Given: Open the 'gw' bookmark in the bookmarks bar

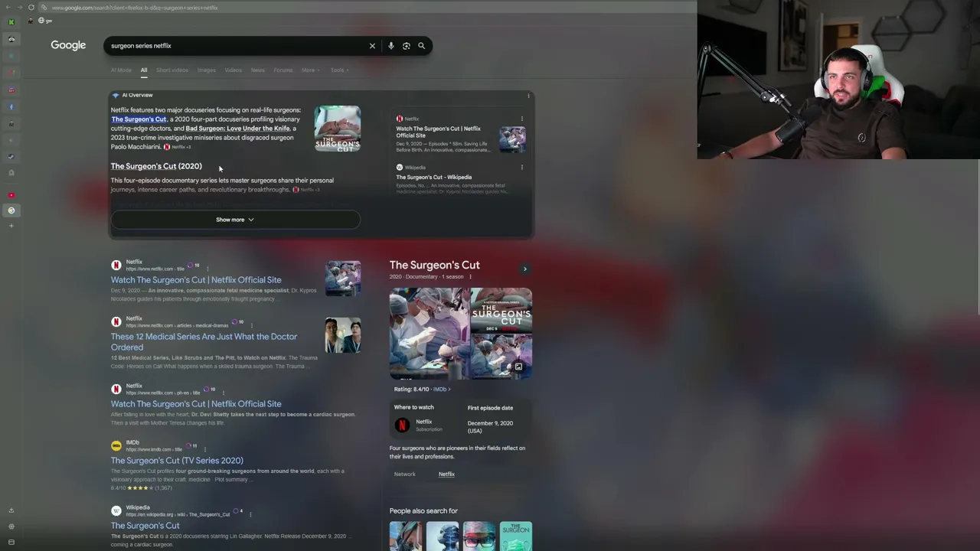Looking at the screenshot, I should pos(45,21).
